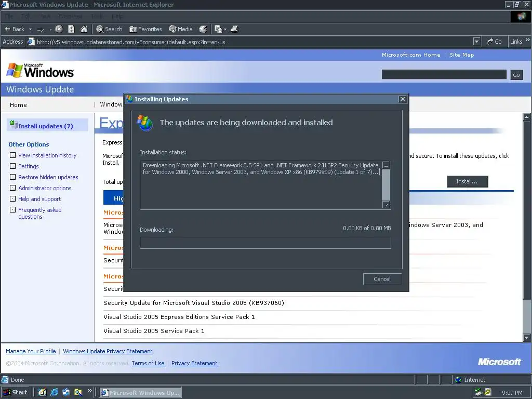Launch Internet Explorer from quick launch
This screenshot has height=399, width=532.
coord(54,392)
